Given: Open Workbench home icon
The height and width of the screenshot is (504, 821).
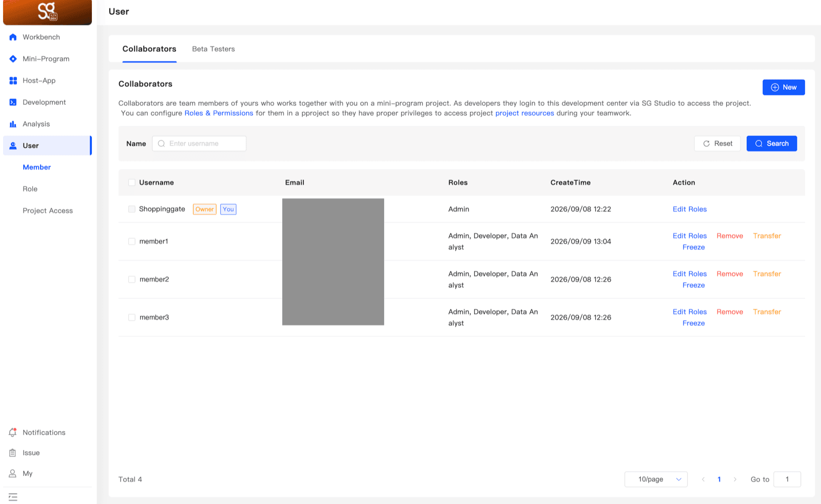Looking at the screenshot, I should (x=13, y=37).
